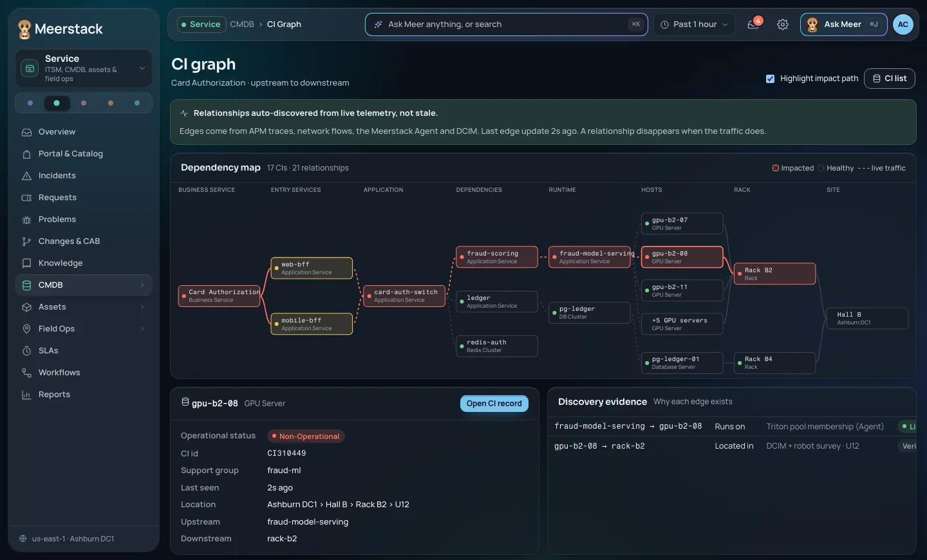Click the AC user avatar
This screenshot has width=927, height=560.
(x=903, y=24)
